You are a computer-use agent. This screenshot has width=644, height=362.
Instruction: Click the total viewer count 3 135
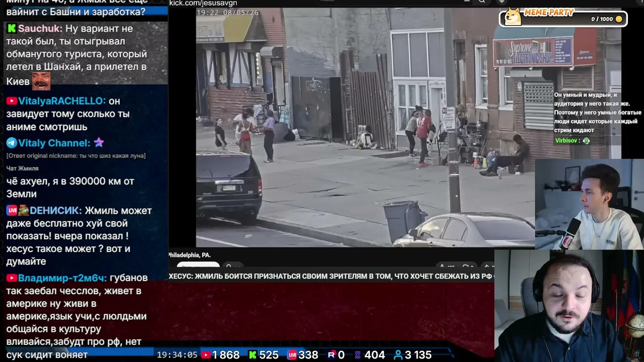(x=419, y=355)
